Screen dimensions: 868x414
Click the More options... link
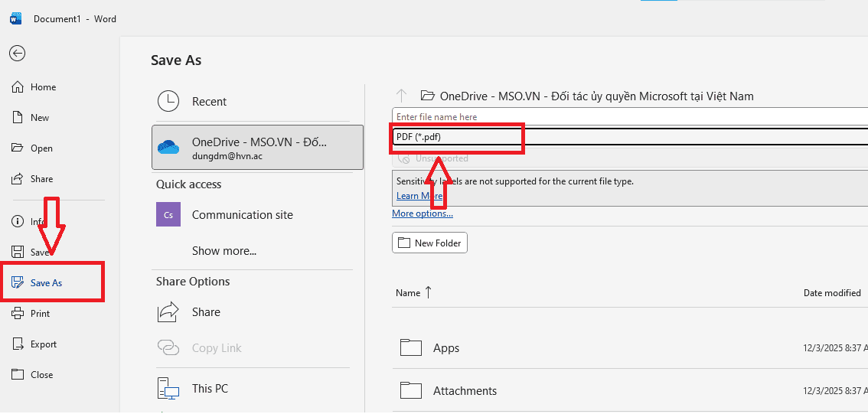coord(422,214)
